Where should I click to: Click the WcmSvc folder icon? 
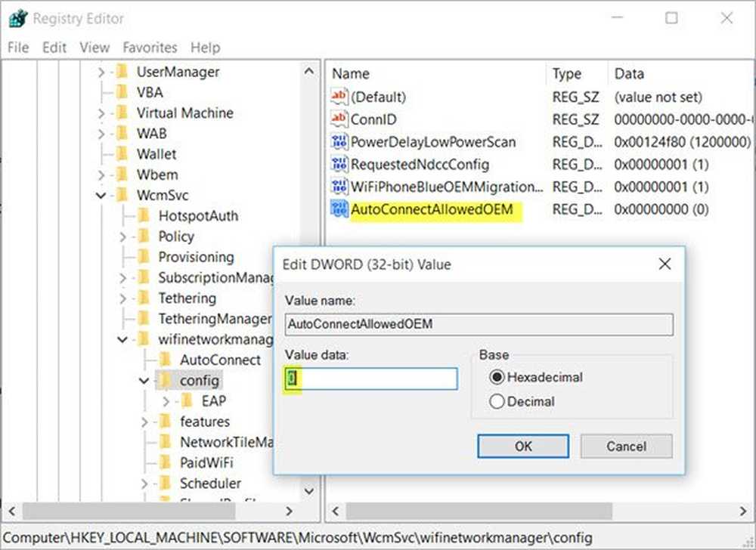click(x=122, y=195)
